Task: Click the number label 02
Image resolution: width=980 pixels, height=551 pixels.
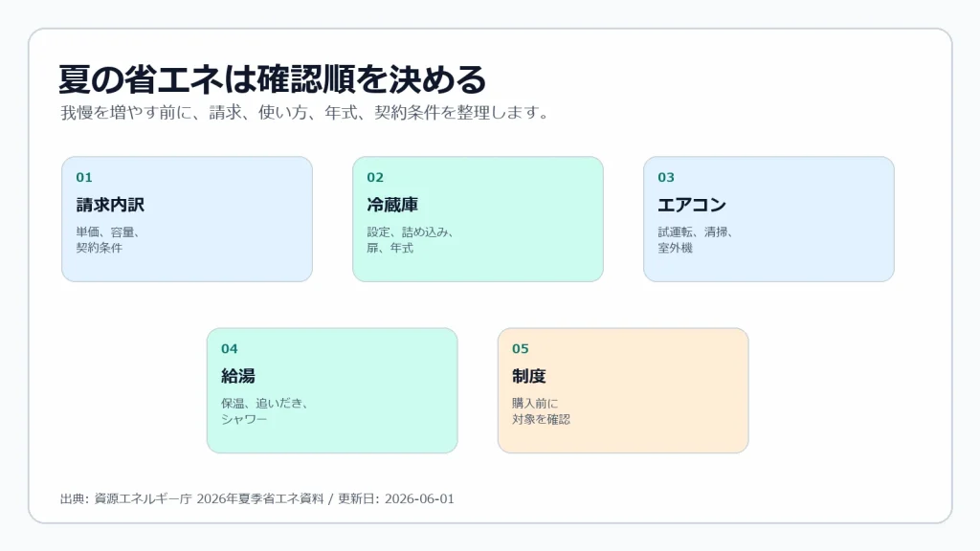Action: (375, 177)
